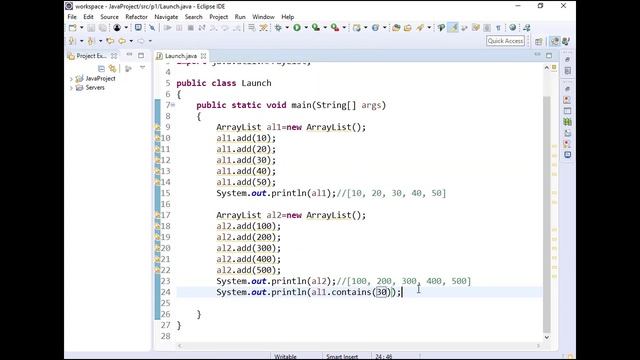Click the Resume debug icon
This screenshot has width=640, height=360.
[167, 28]
